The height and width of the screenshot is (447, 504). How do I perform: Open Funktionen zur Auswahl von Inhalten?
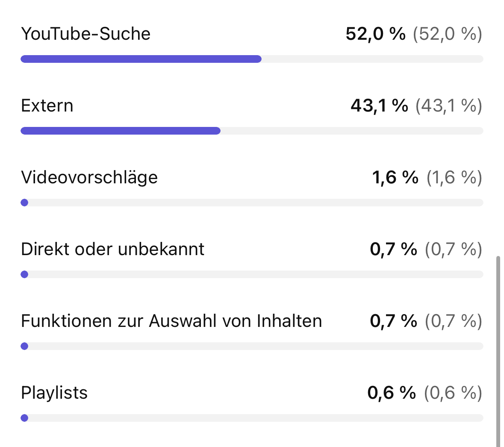(171, 321)
